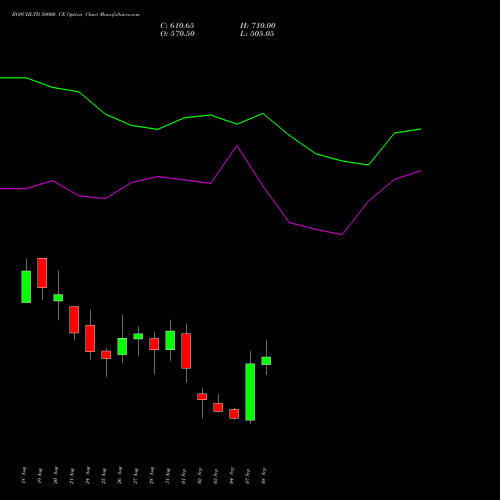The image size is (500, 500).
Task: Select the 21 Aug date label
Action: click(72, 476)
